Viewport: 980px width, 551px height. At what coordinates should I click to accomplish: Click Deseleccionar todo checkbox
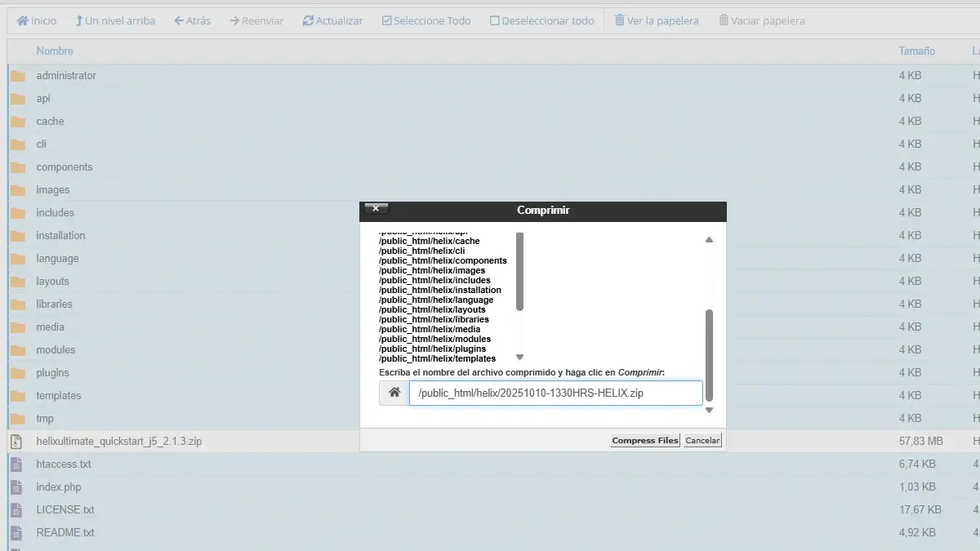point(495,20)
